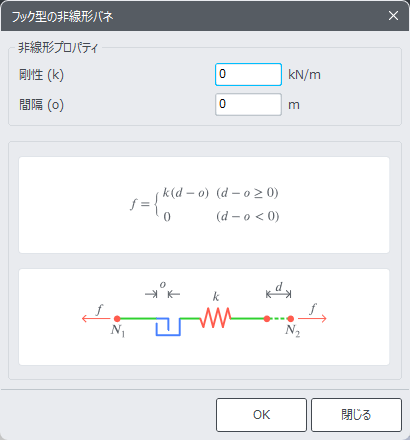Viewport: 410px width, 440px height.
Task: Click the m unit label beside 間隔
Action: (x=294, y=105)
